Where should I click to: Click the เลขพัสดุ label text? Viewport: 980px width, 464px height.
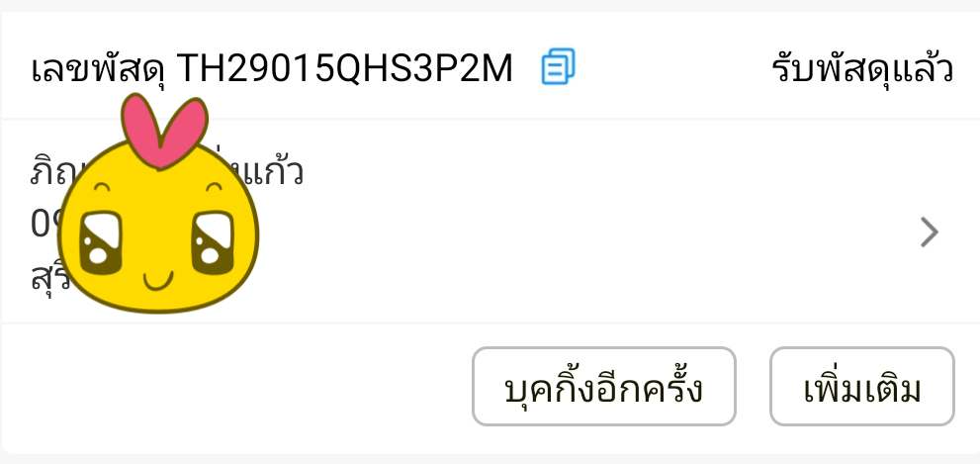click(x=99, y=69)
